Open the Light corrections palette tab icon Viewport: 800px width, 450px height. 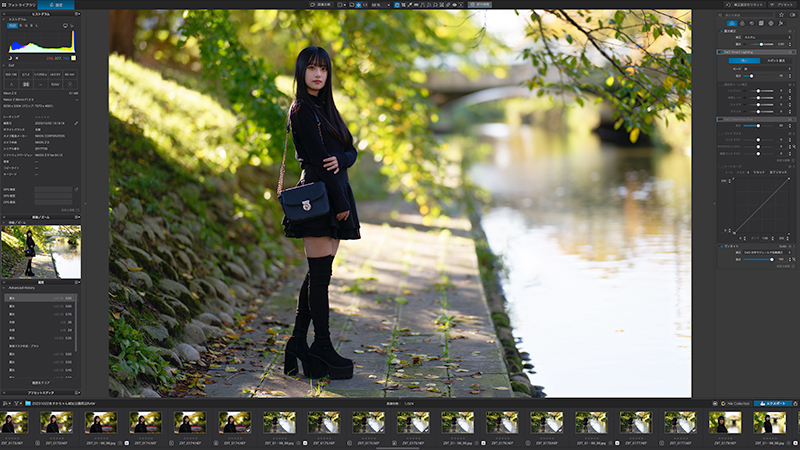pos(732,23)
